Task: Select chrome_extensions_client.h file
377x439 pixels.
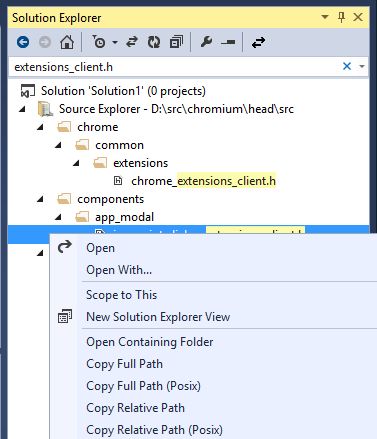Action: [203, 181]
